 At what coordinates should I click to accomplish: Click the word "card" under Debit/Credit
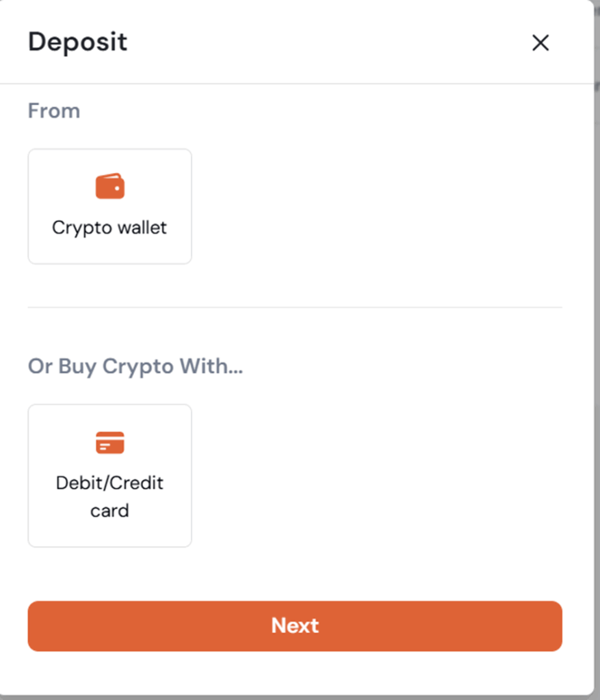109,511
